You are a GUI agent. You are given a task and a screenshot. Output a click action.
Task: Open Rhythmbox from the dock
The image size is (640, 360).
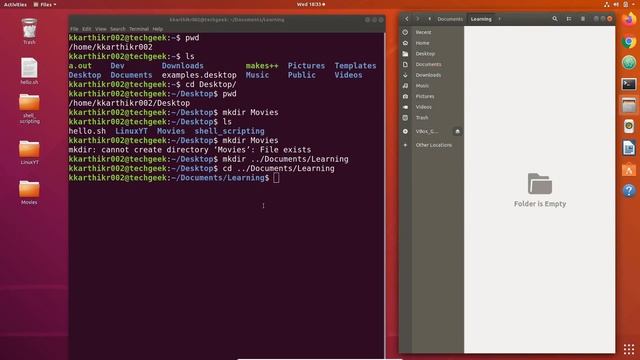click(x=629, y=127)
